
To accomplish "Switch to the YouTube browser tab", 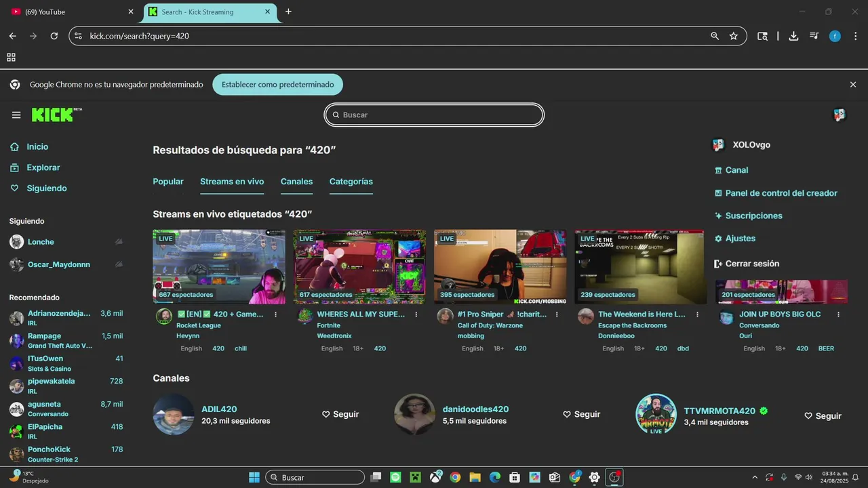I will click(73, 12).
